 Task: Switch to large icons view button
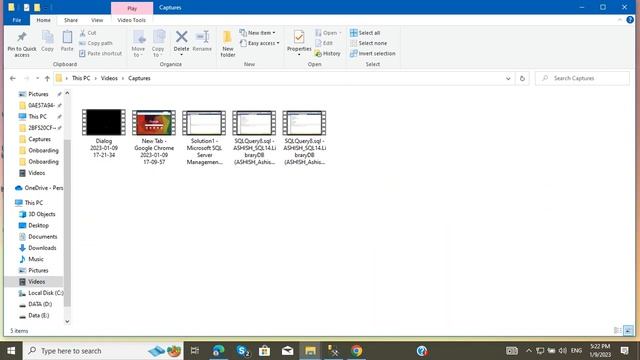[629, 330]
